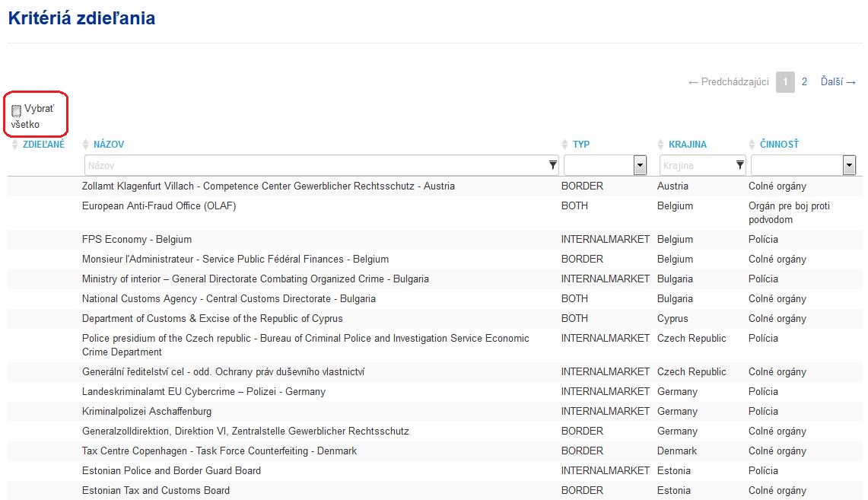Image resolution: width=868 pixels, height=500 pixels.
Task: Select Estonian Police and Border Guard Board
Action: tap(434, 471)
